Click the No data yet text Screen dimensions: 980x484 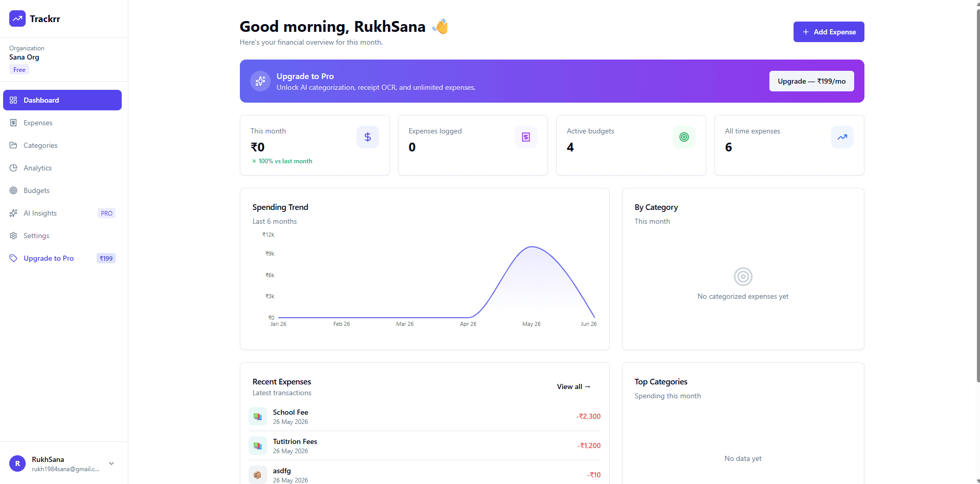[743, 458]
